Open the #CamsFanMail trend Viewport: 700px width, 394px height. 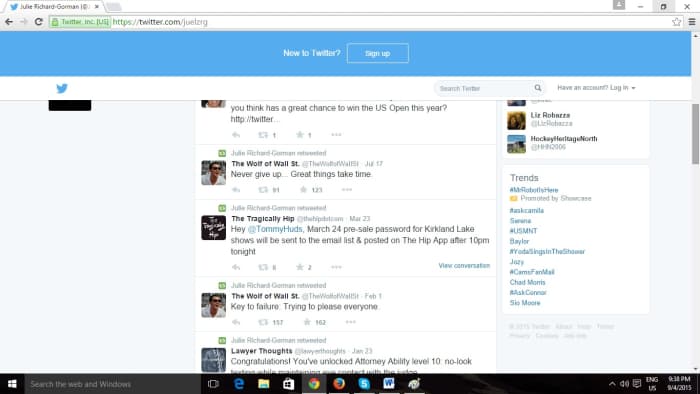(x=532, y=272)
